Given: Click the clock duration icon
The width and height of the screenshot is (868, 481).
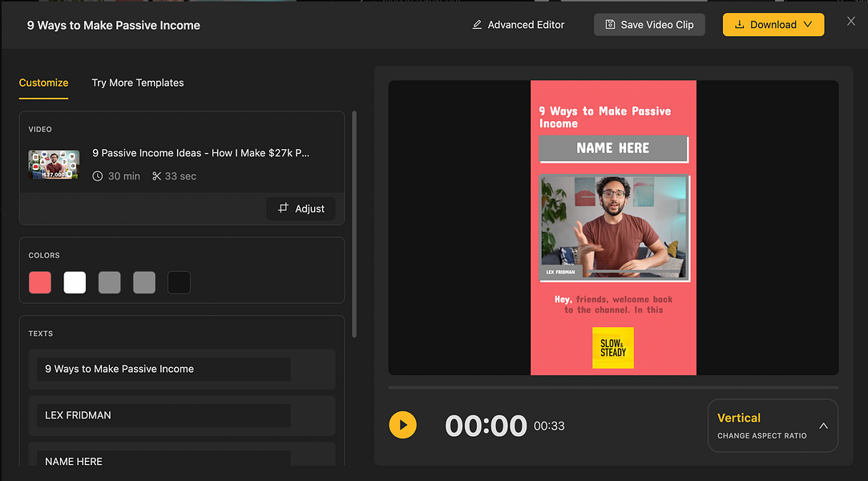Looking at the screenshot, I should tap(98, 176).
